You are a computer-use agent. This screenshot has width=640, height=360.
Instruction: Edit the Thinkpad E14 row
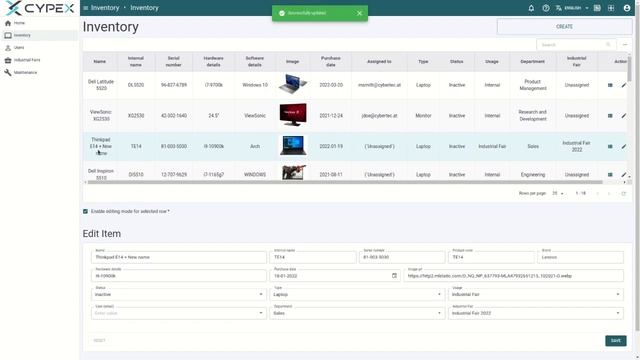pos(624,146)
